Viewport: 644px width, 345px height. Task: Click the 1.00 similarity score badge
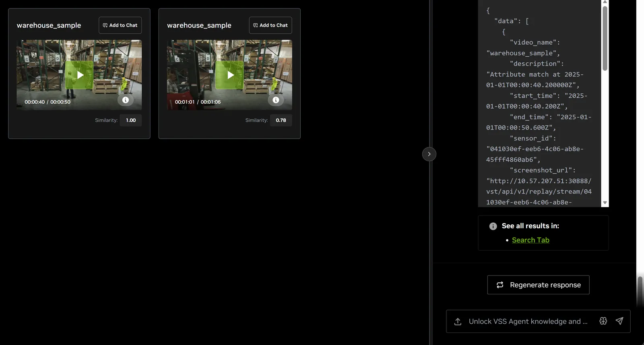131,120
